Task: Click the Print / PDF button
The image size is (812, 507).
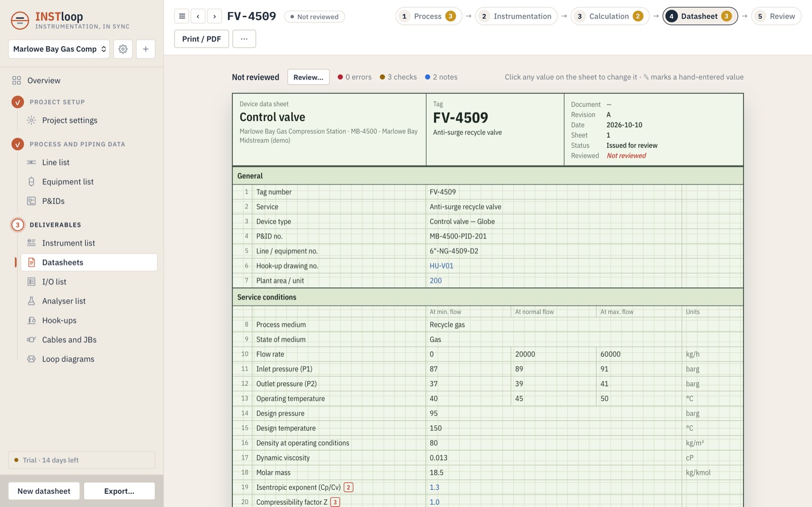Action: pos(201,39)
